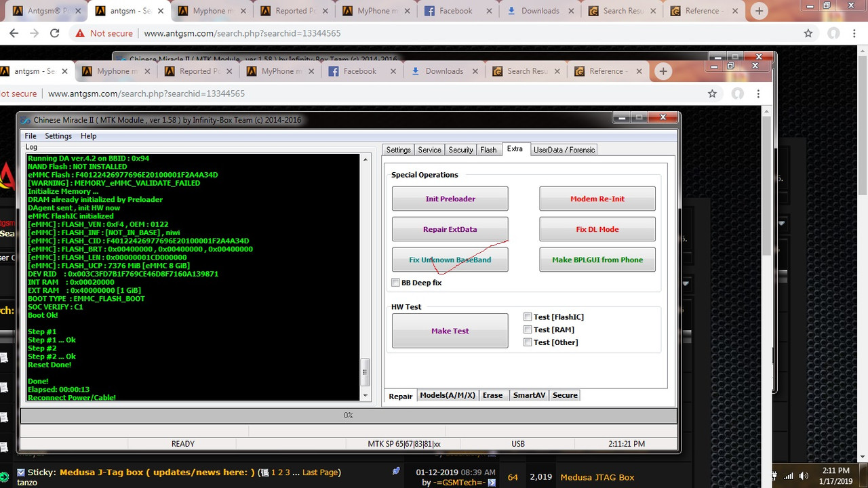Click the Repair ExtData button
This screenshot has height=488, width=868.
point(450,229)
